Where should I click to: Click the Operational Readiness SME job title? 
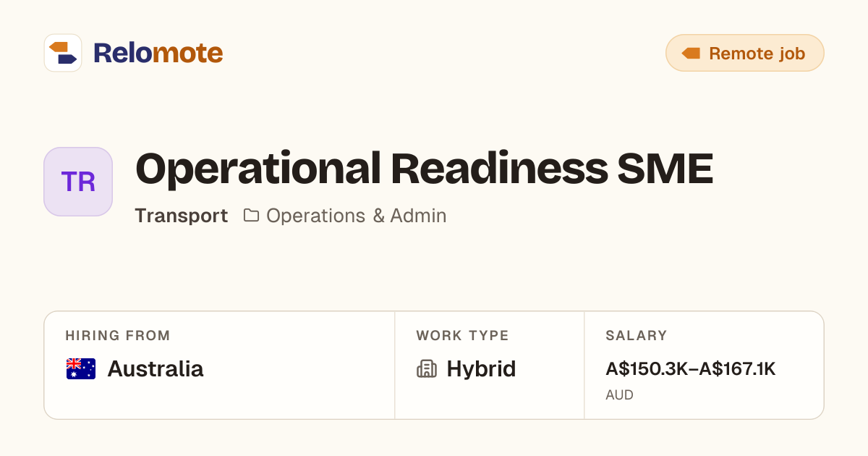point(424,168)
